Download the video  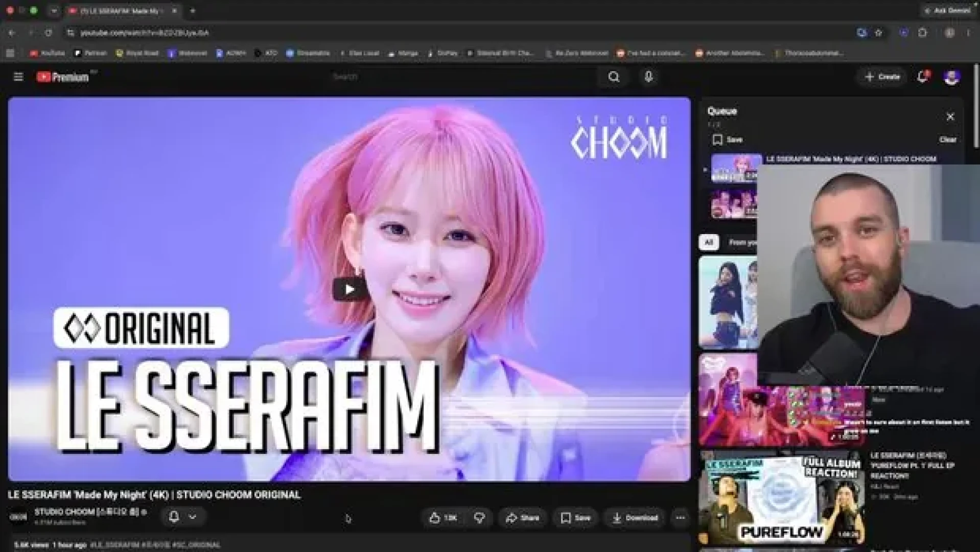[x=635, y=518]
